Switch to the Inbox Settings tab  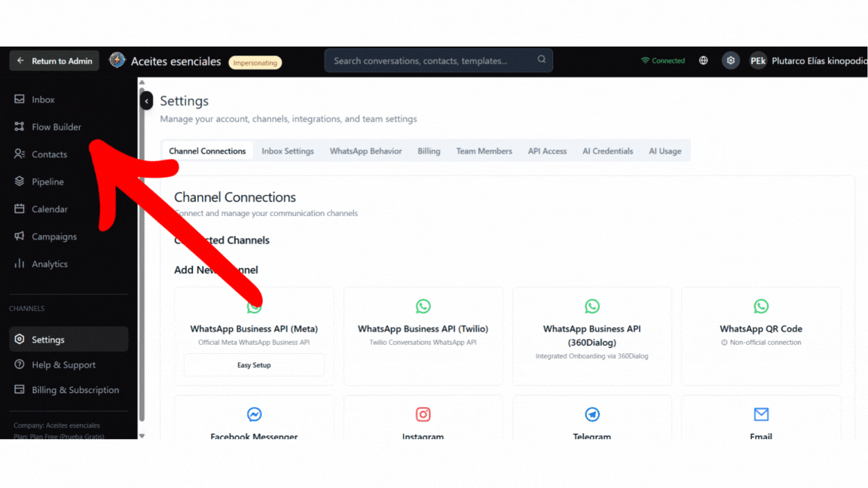click(x=287, y=151)
